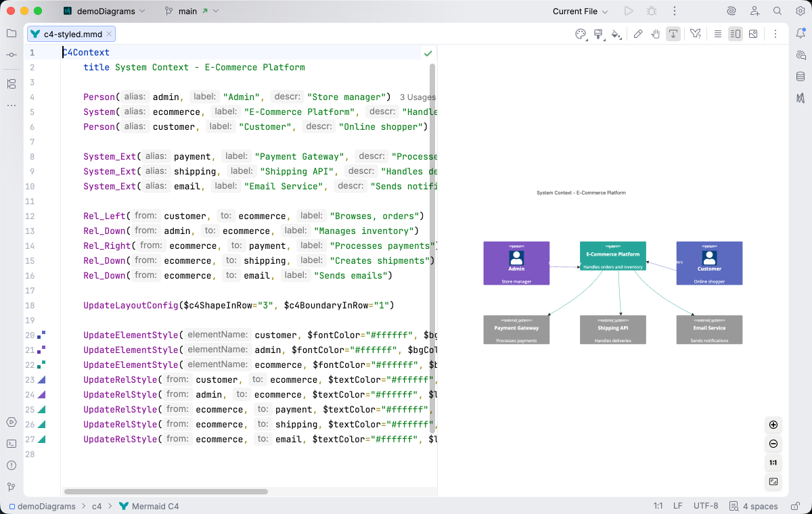
Task: Click the paint brush style icon
Action: pos(598,34)
